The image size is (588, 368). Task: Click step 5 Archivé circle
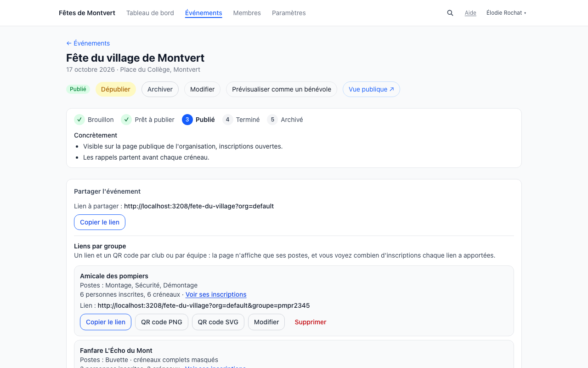point(272,120)
